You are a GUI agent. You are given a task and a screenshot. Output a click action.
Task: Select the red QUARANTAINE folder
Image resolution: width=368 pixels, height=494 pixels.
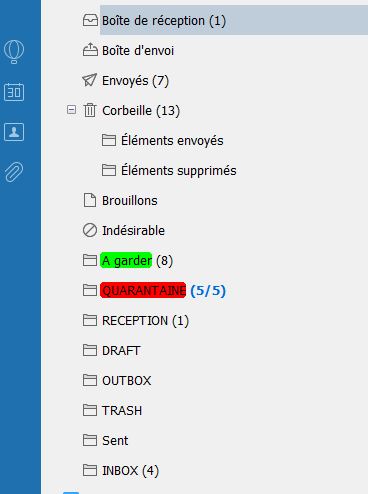[143, 290]
